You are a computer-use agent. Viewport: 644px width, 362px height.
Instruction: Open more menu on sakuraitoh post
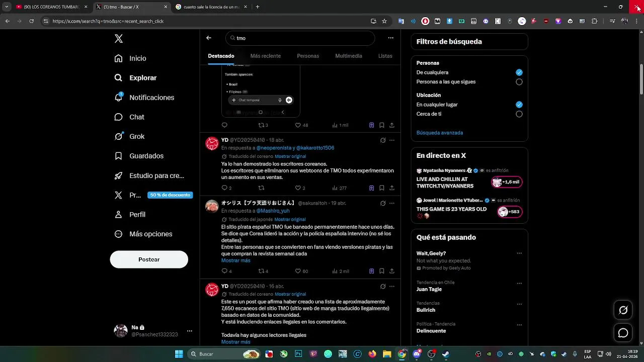click(x=392, y=203)
